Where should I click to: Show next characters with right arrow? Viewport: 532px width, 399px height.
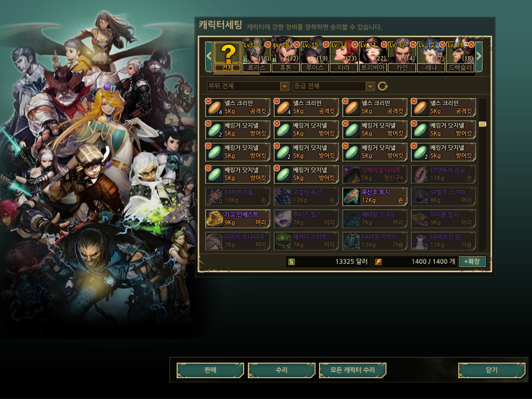[x=479, y=56]
